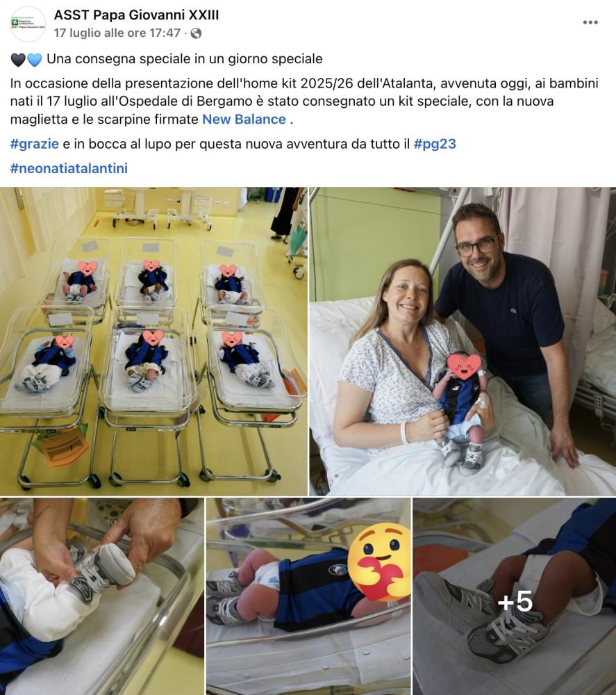Open the #pg23 hashtag
The width and height of the screenshot is (616, 695).
coord(435,144)
